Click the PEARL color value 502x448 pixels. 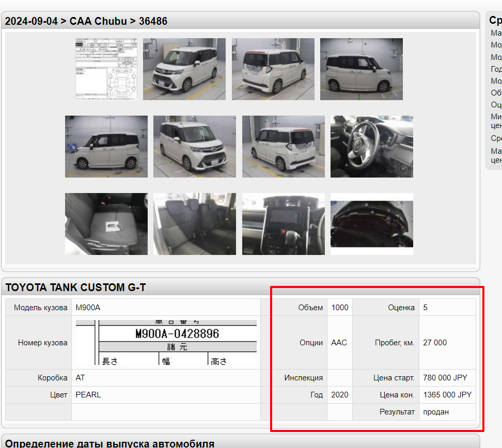click(88, 395)
